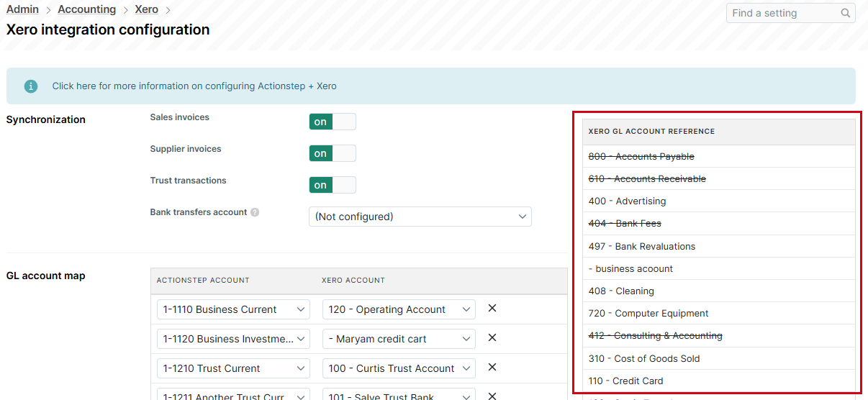The image size is (868, 400).
Task: Switch off Trust transactions sync
Action: tap(333, 185)
